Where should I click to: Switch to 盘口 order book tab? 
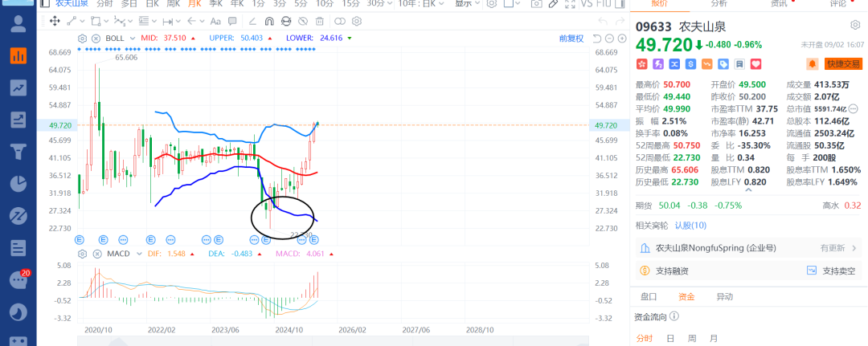[649, 297]
